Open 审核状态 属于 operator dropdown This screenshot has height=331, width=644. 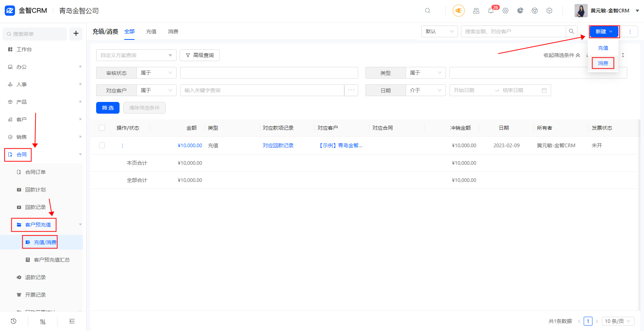156,73
